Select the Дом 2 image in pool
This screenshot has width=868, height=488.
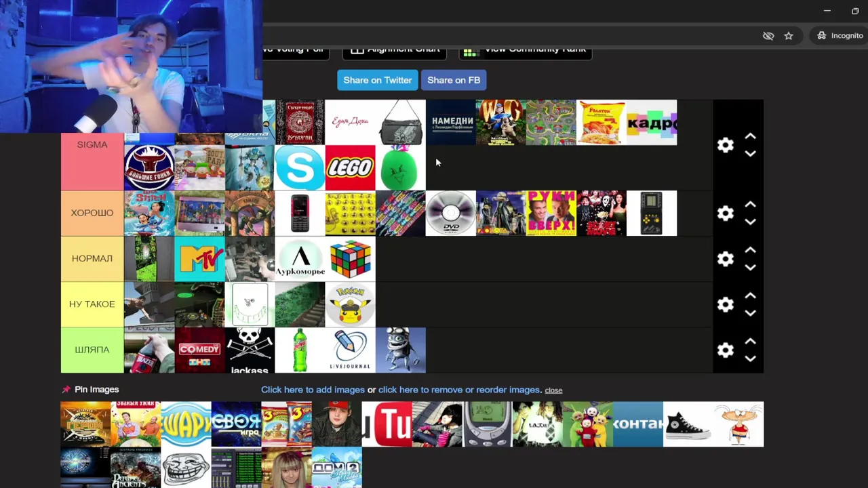coord(336,468)
